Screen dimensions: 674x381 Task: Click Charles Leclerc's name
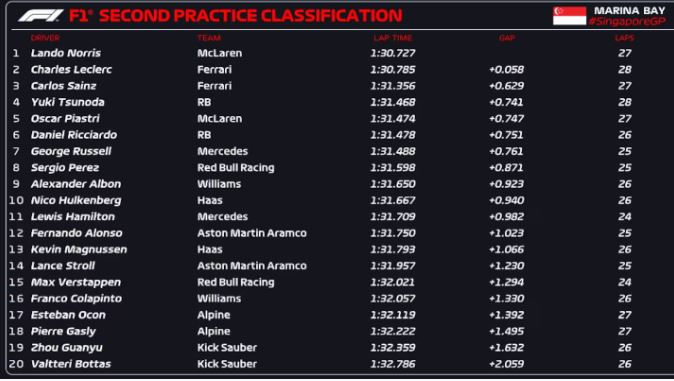pos(71,69)
